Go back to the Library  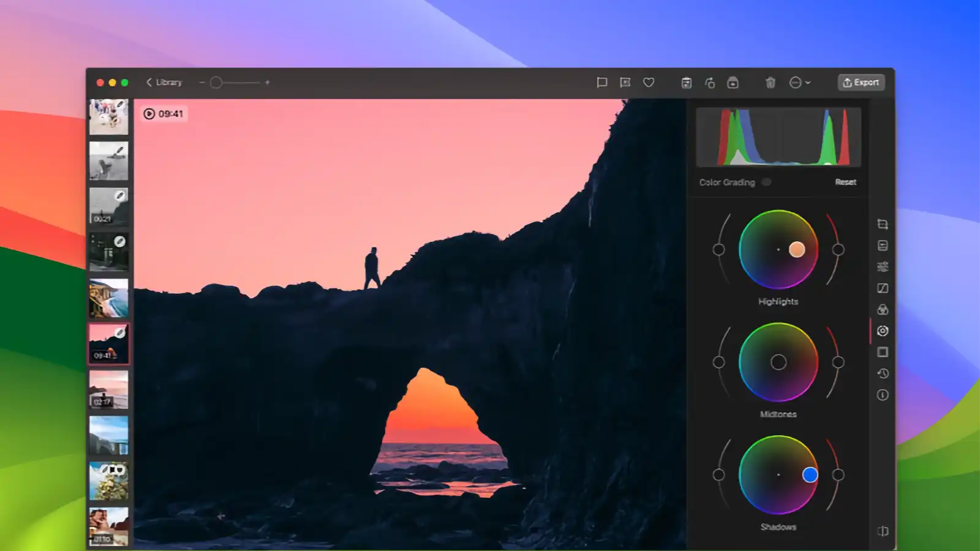[x=162, y=82]
